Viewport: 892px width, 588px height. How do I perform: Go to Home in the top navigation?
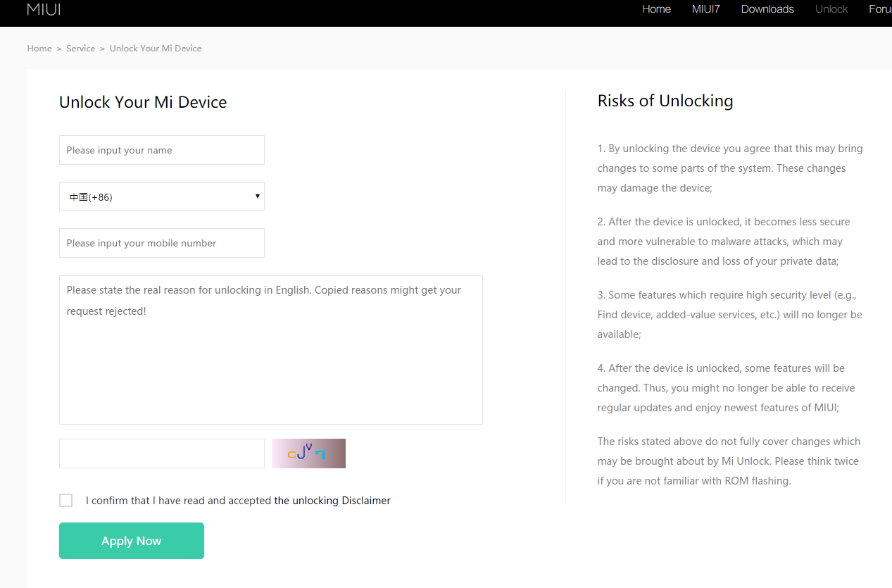pyautogui.click(x=656, y=9)
